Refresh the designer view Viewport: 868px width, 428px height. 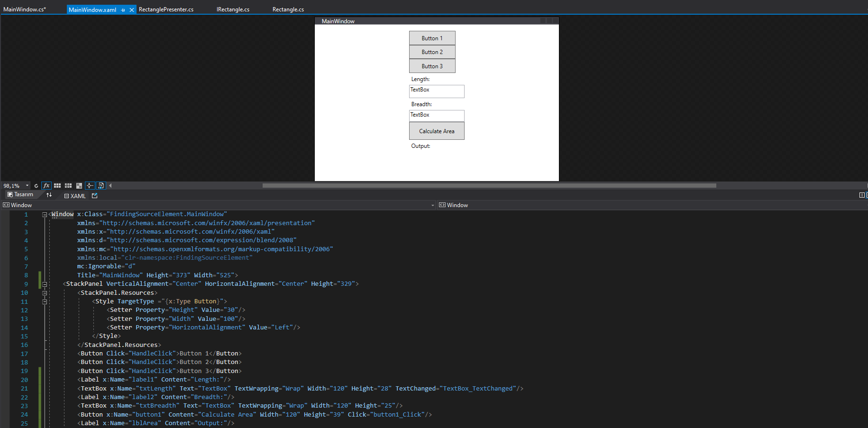coord(36,186)
